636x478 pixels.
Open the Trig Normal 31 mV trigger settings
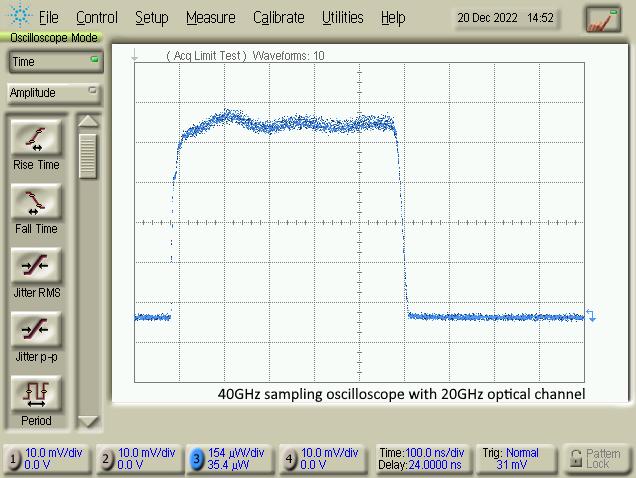[515, 459]
